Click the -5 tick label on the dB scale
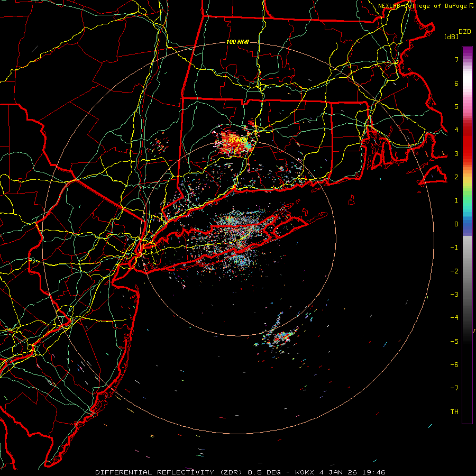Viewport: 476px width, 476px height. 454,342
